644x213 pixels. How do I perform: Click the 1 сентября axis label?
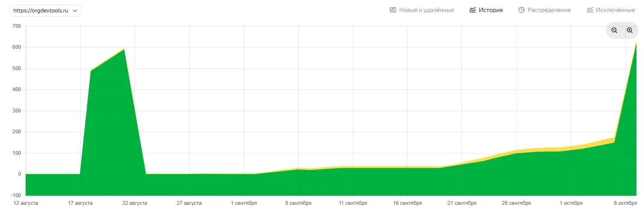click(x=244, y=203)
